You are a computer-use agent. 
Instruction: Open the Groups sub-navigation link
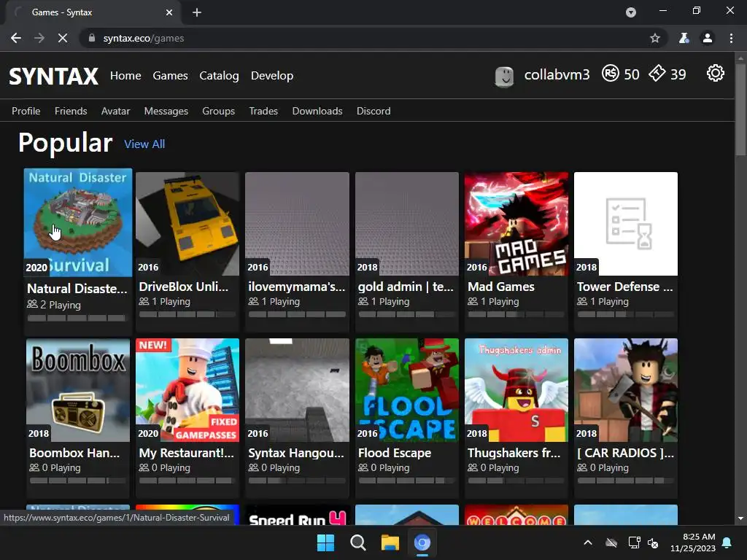pos(218,111)
